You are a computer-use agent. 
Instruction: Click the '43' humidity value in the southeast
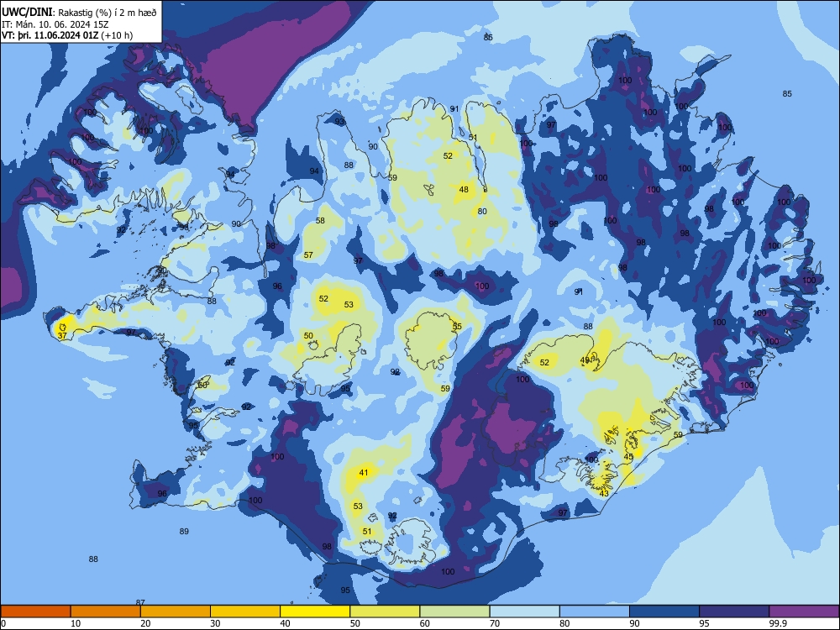tap(604, 493)
